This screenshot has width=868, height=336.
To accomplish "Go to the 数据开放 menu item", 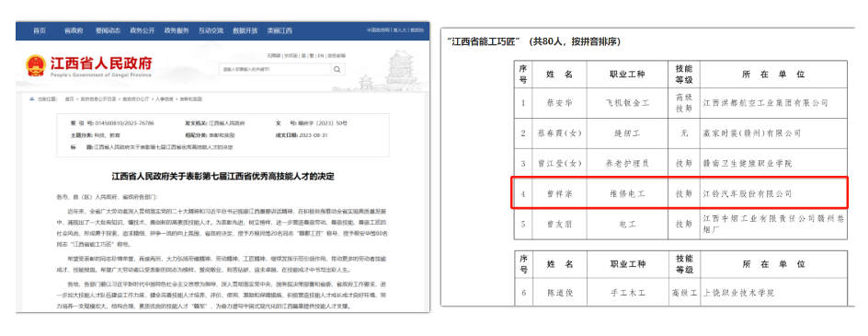I will [x=246, y=31].
